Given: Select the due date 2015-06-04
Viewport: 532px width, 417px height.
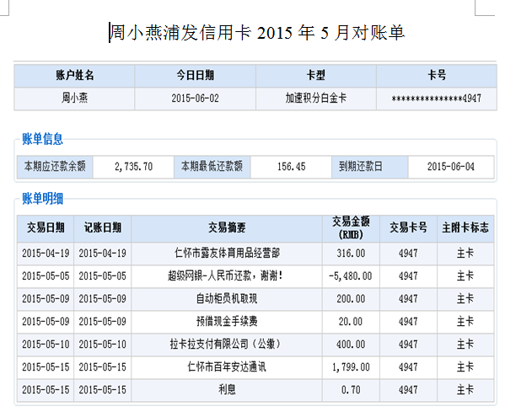Looking at the screenshot, I should tap(451, 167).
